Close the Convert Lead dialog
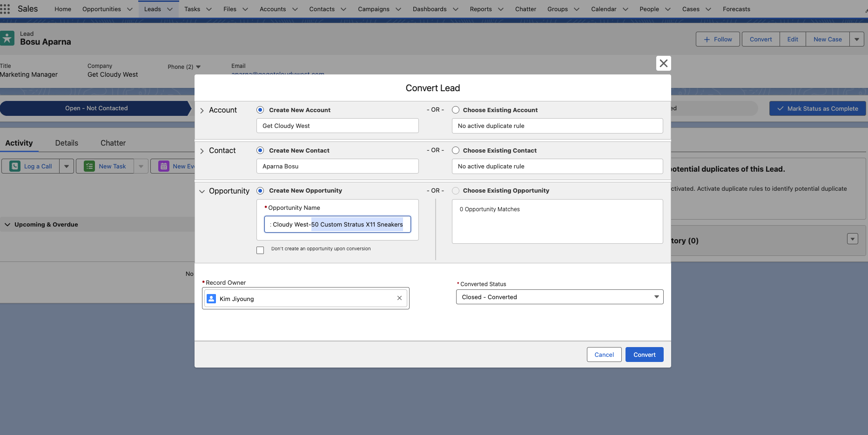The image size is (868, 435). click(663, 63)
